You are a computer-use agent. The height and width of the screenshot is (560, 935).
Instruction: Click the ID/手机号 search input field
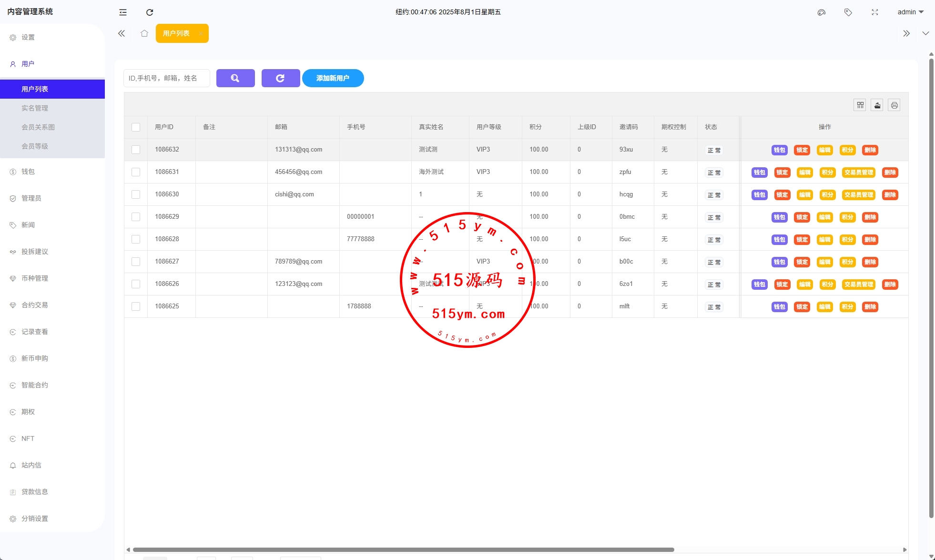pyautogui.click(x=166, y=78)
